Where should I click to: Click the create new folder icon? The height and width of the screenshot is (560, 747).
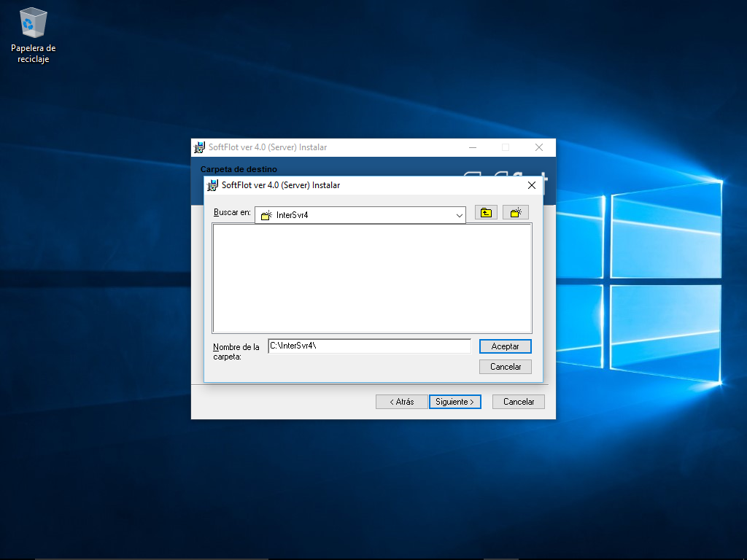[x=516, y=213]
